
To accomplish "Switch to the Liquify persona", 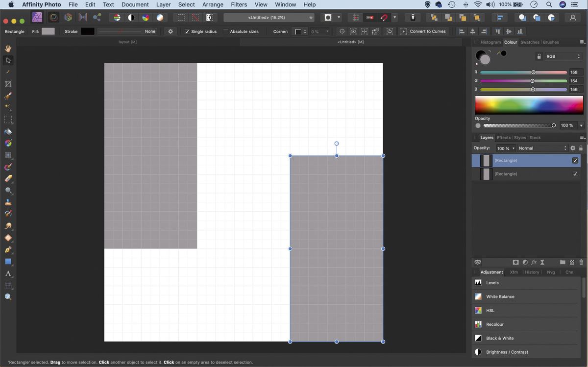I will (54, 17).
